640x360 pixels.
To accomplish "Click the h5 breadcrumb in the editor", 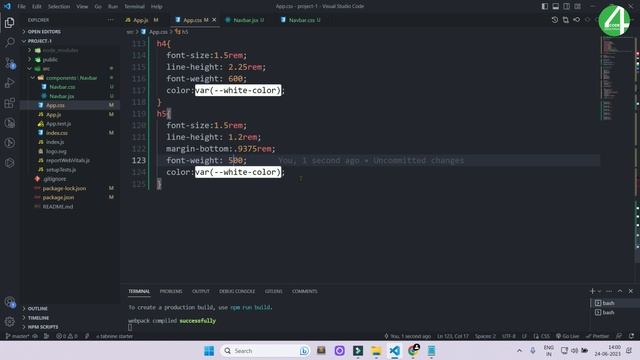I will 182,31.
